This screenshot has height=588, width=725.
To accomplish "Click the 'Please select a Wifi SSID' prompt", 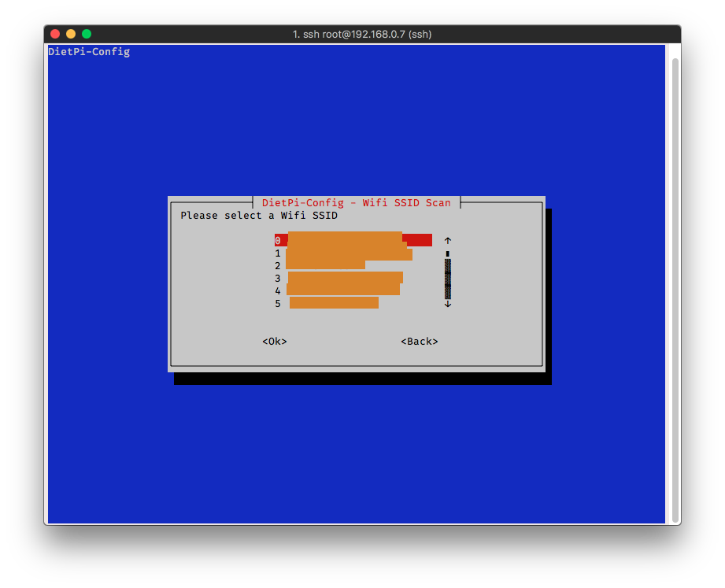I will point(259,216).
